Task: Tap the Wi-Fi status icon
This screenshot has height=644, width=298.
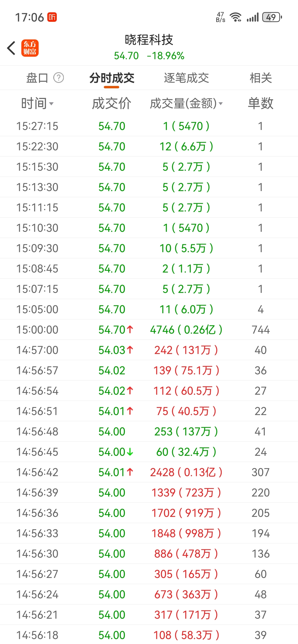Action: 236,17
